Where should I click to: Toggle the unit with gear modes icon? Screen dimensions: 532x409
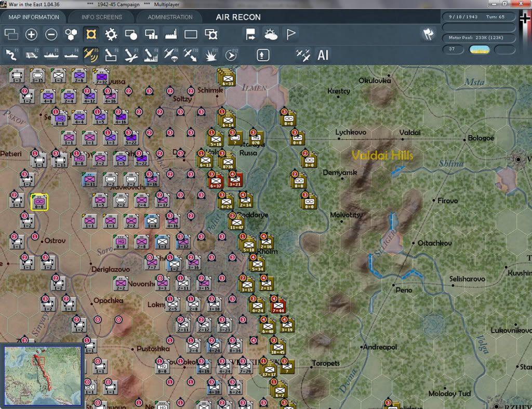coord(211,34)
